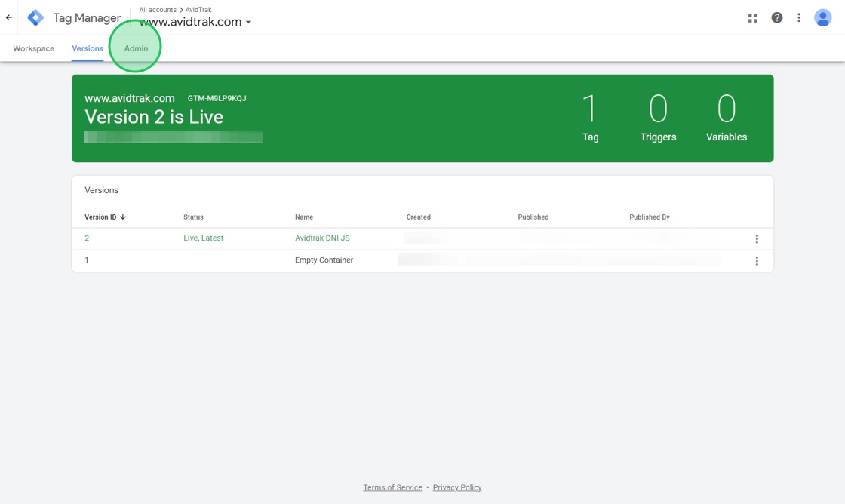Click the Tag Manager logo icon
The image size is (845, 504).
35,18
